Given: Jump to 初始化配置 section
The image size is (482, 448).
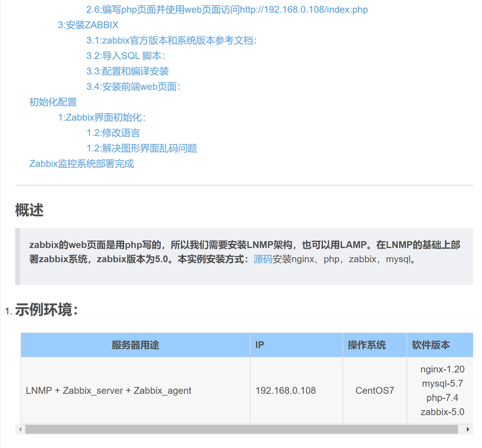Looking at the screenshot, I should (53, 102).
